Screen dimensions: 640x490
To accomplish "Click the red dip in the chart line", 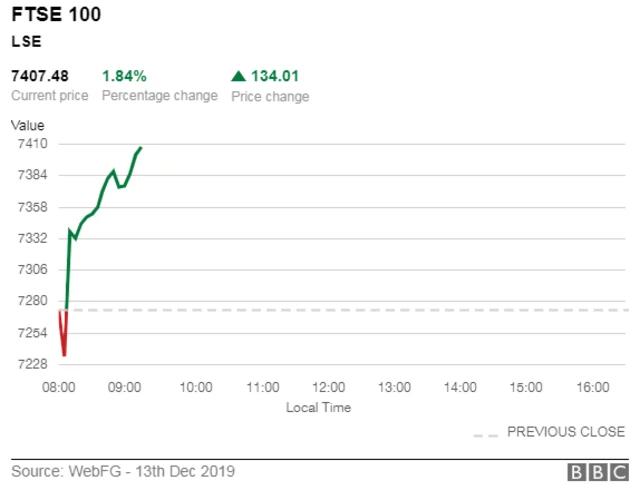I will coord(64,353).
